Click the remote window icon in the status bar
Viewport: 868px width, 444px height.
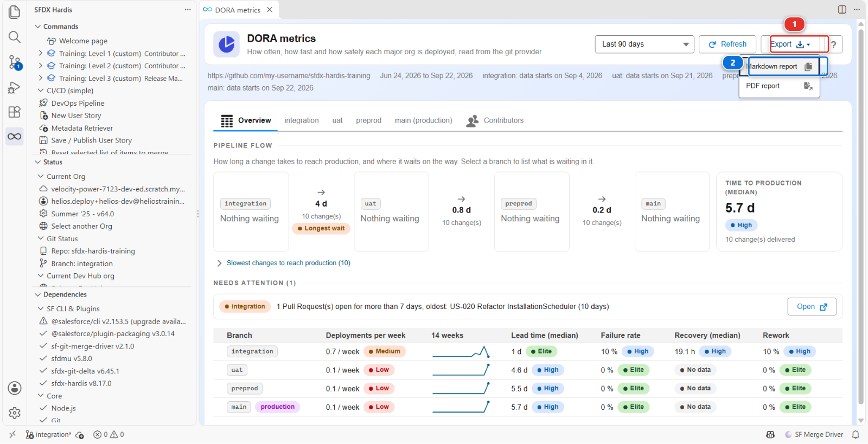click(x=12, y=435)
